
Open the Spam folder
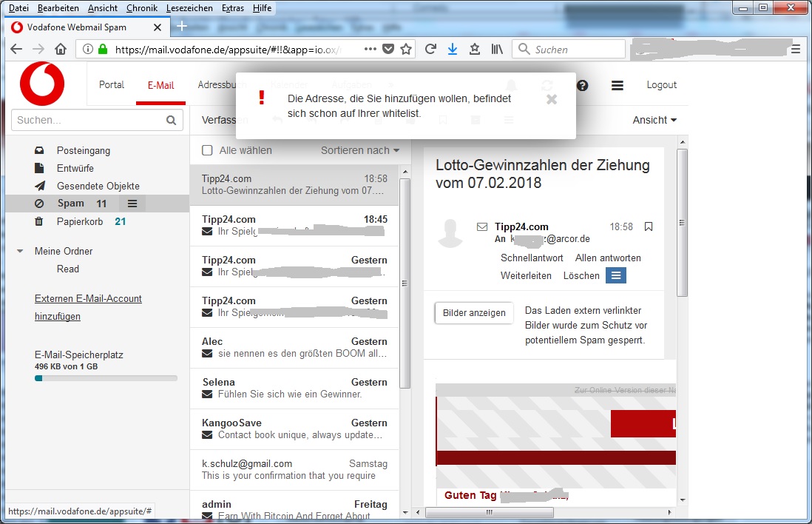click(x=70, y=204)
